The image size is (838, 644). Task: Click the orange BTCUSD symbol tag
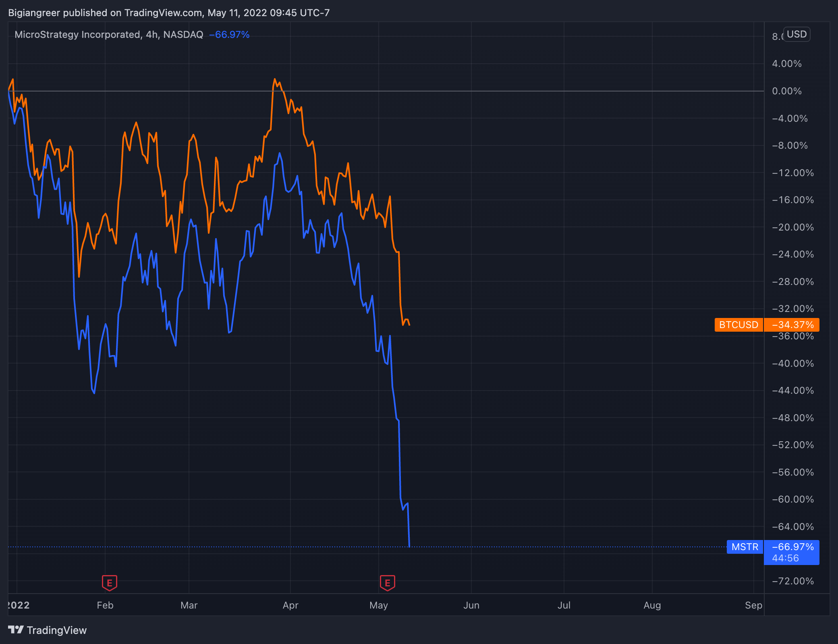(x=738, y=325)
